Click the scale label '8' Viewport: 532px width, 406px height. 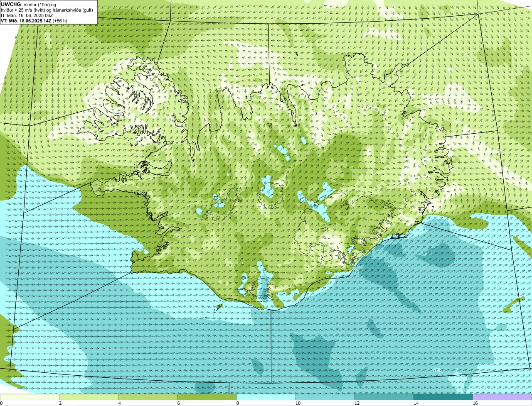coord(237,403)
